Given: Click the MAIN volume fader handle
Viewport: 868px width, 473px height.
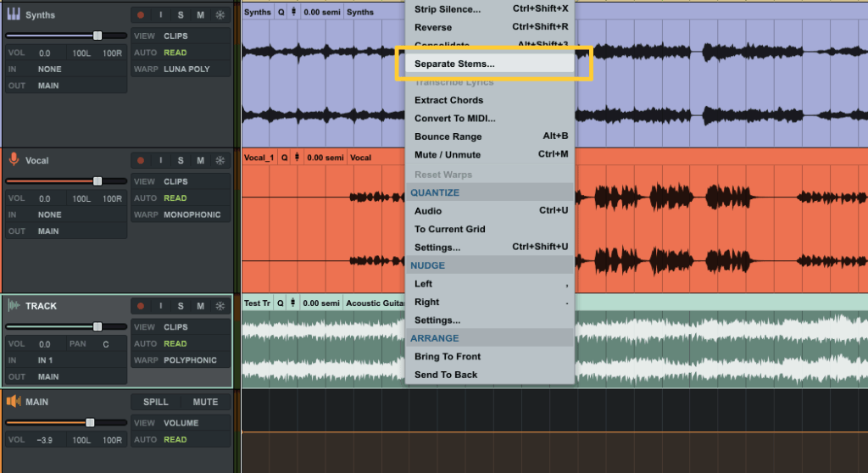Looking at the screenshot, I should [90, 423].
